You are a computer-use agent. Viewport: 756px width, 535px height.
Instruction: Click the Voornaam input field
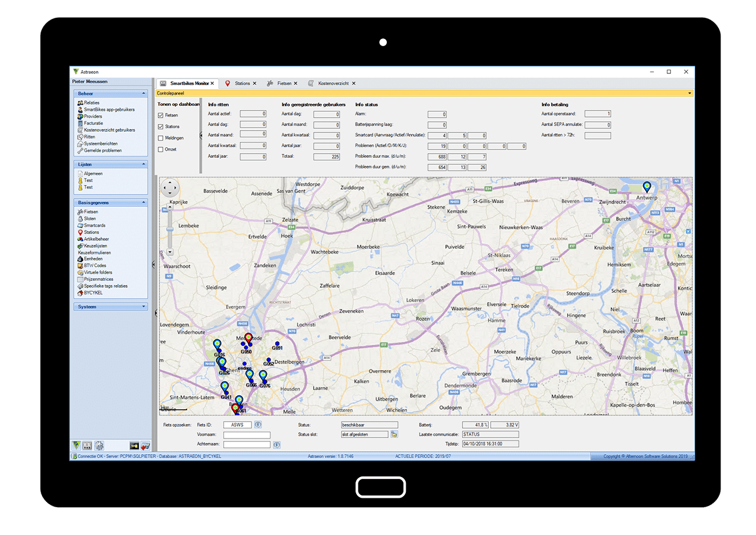click(246, 435)
